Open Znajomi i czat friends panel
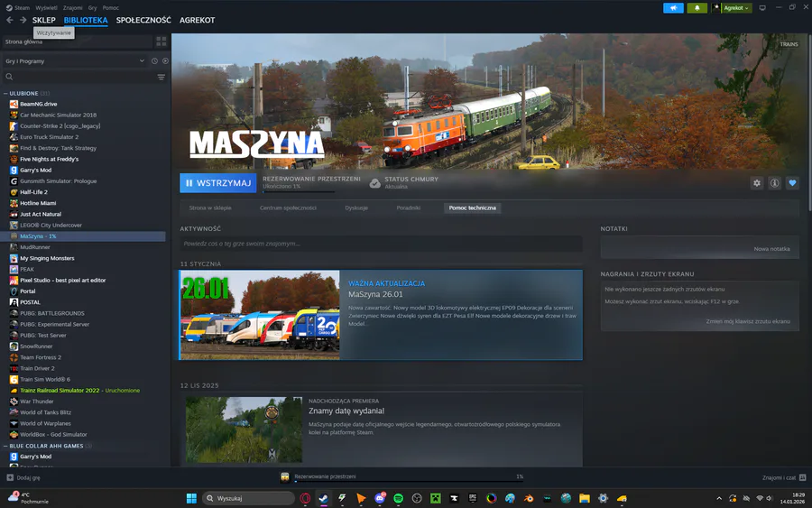812x508 pixels. (x=784, y=477)
